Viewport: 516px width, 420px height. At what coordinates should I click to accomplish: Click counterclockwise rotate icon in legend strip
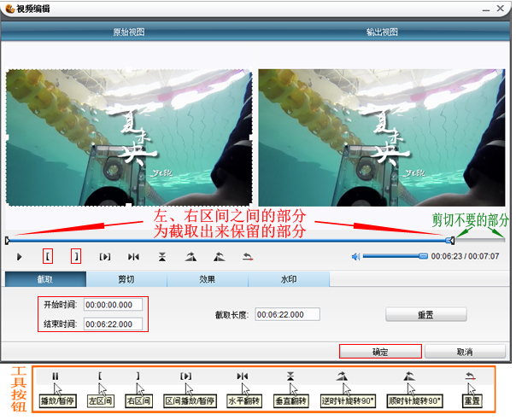[342, 376]
